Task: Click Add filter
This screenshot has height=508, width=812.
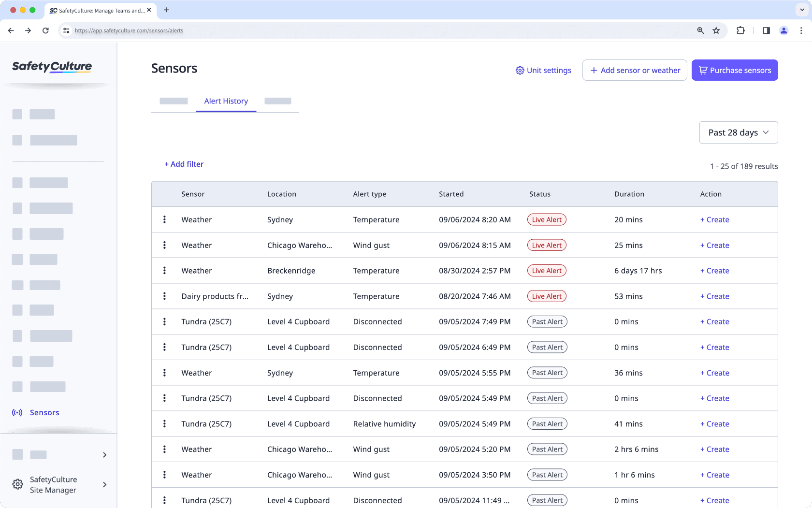Action: [x=184, y=164]
